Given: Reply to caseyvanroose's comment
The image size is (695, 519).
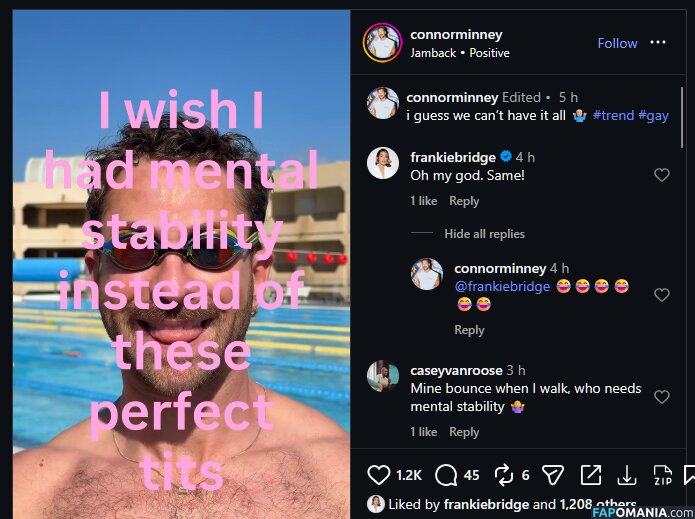Looking at the screenshot, I should pyautogui.click(x=464, y=432).
